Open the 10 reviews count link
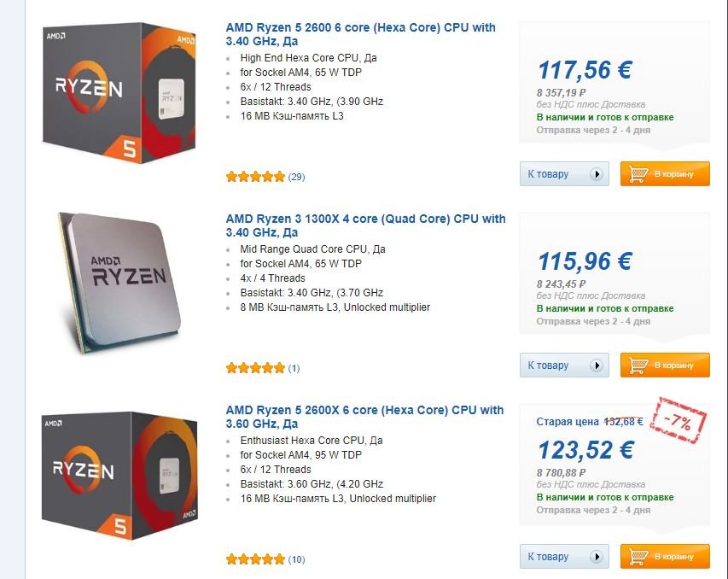The width and height of the screenshot is (728, 579). [x=296, y=560]
